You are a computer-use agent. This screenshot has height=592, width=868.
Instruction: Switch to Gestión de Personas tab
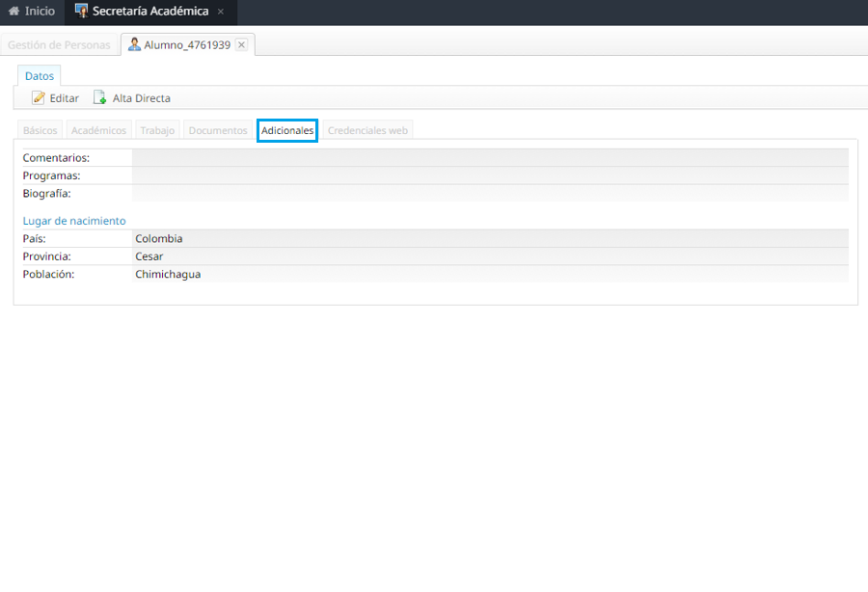tap(59, 44)
